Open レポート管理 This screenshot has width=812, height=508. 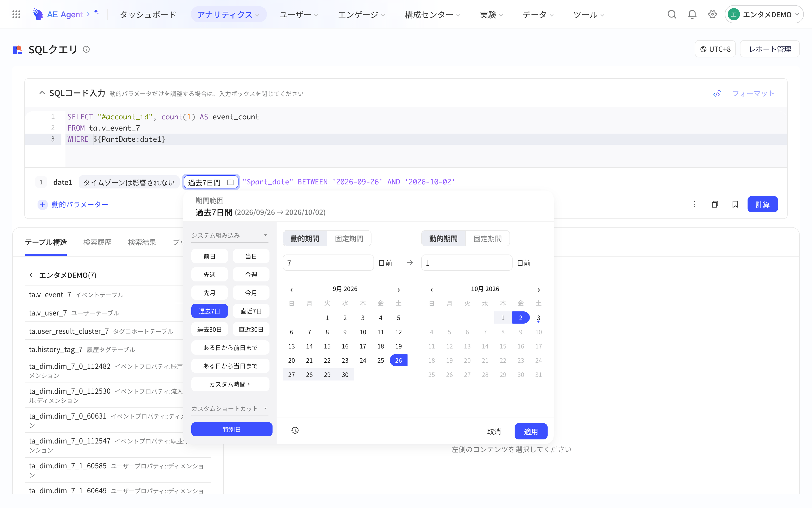(x=770, y=49)
